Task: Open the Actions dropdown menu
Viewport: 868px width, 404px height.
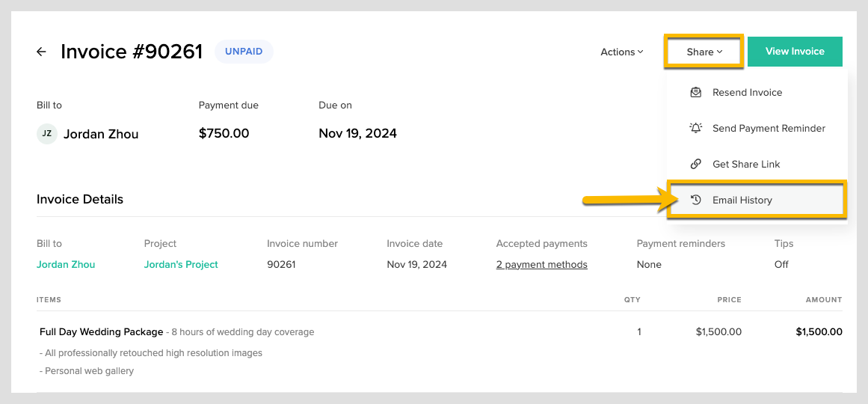Action: [621, 52]
